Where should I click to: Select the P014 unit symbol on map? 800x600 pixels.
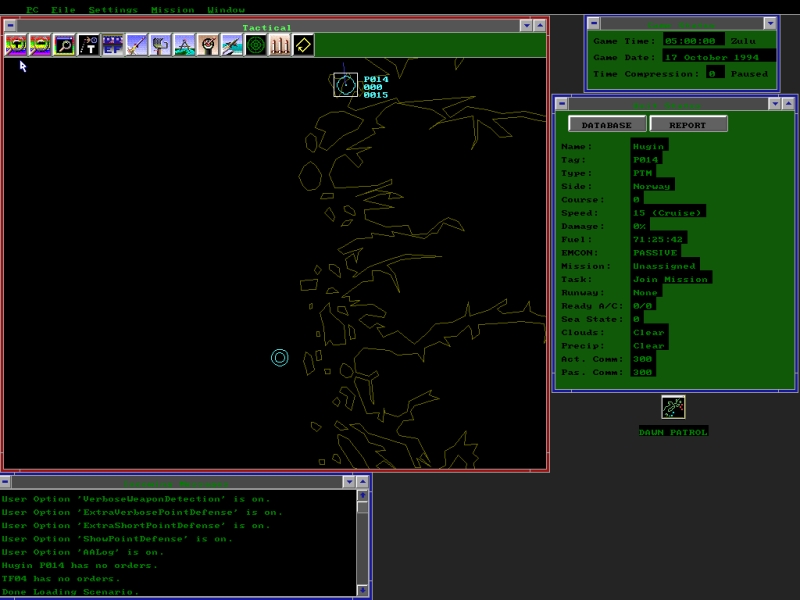345,85
